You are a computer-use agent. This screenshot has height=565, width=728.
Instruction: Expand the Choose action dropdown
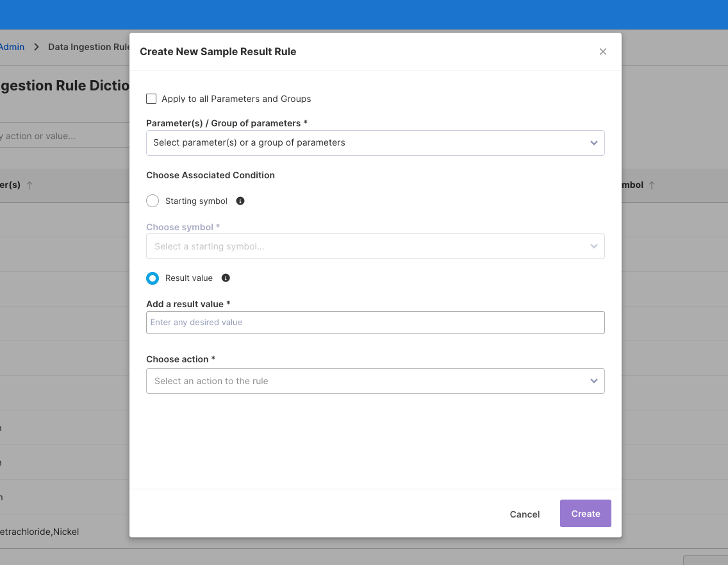pyautogui.click(x=375, y=381)
